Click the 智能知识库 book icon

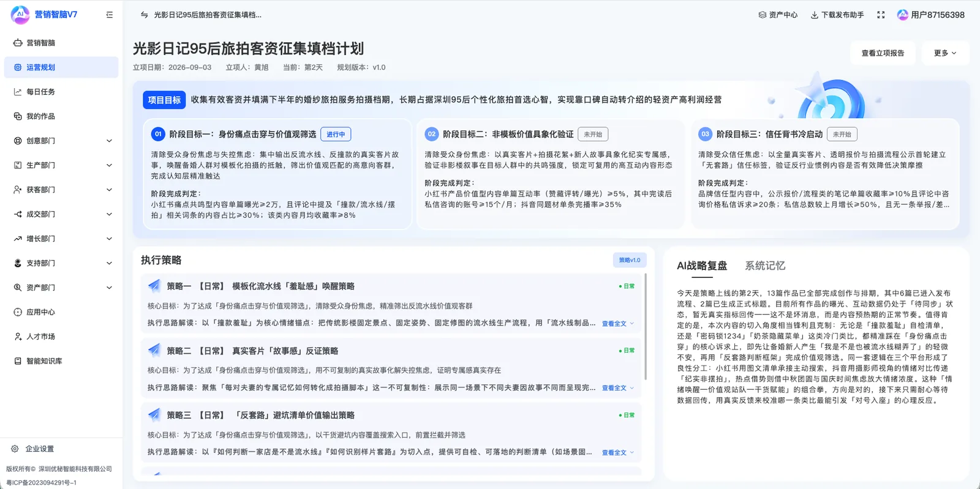tap(18, 361)
